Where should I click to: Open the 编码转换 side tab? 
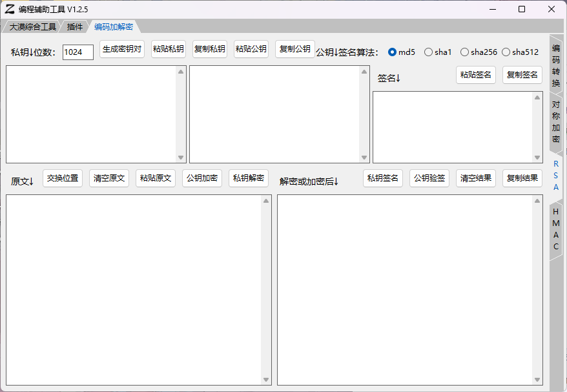[556, 65]
